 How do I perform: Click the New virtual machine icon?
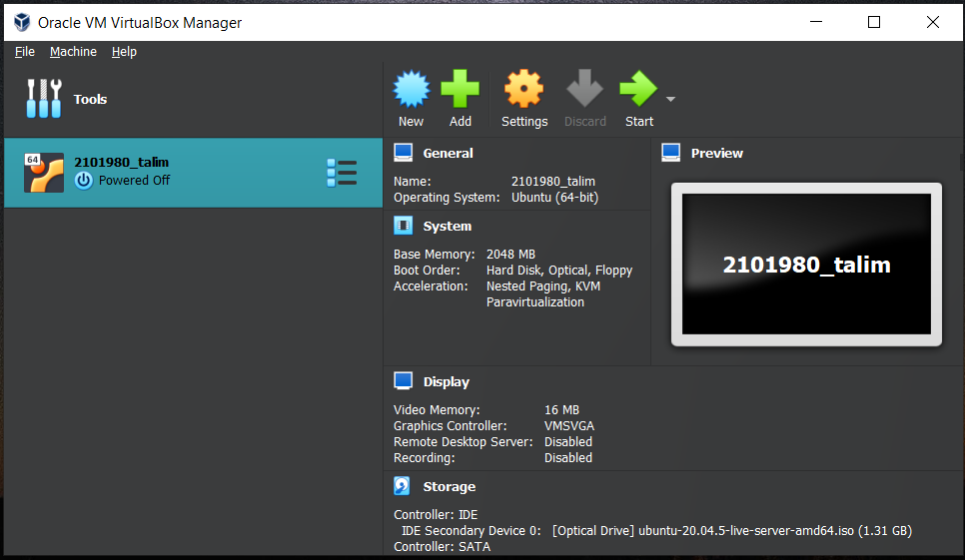coord(412,89)
